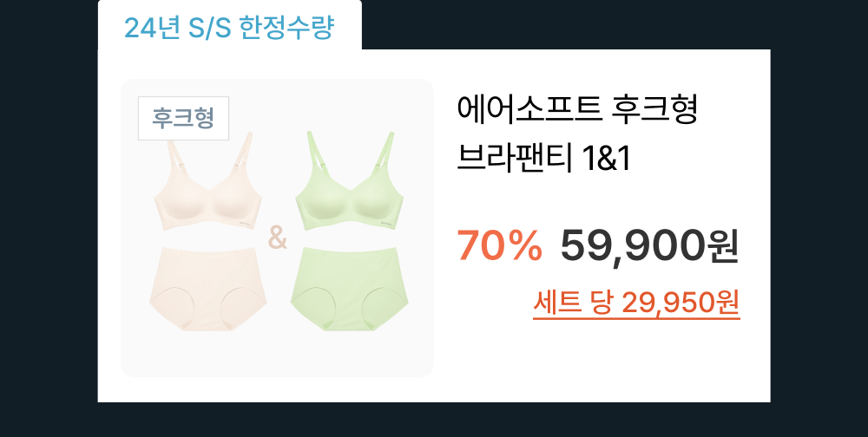The width and height of the screenshot is (868, 437).
Task: Click the small logo on pink bra band
Action: (x=246, y=224)
